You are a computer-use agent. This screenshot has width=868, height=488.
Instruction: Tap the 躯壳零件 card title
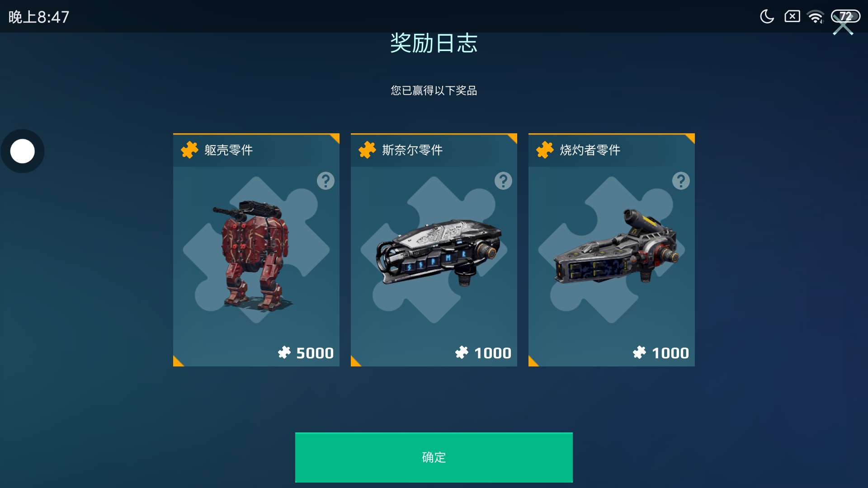click(228, 150)
